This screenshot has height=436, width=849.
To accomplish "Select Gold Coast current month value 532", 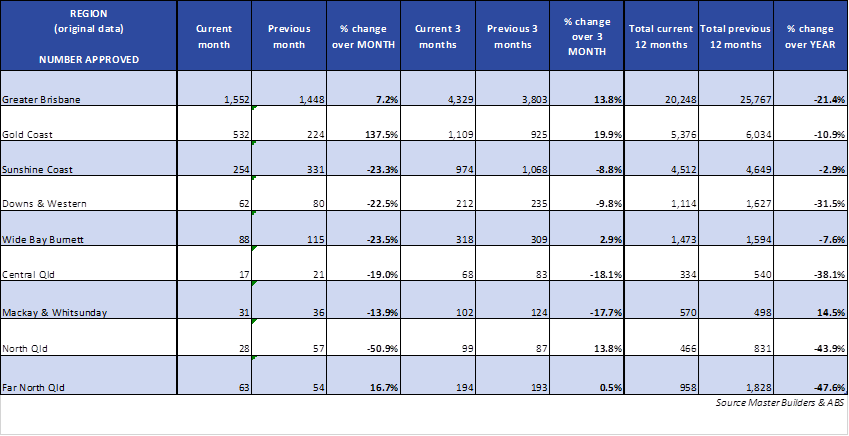I will point(214,123).
